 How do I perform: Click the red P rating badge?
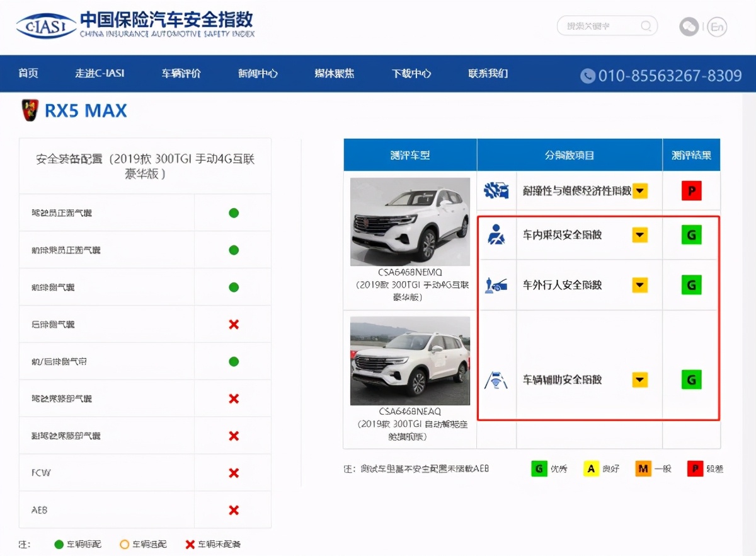click(x=691, y=190)
